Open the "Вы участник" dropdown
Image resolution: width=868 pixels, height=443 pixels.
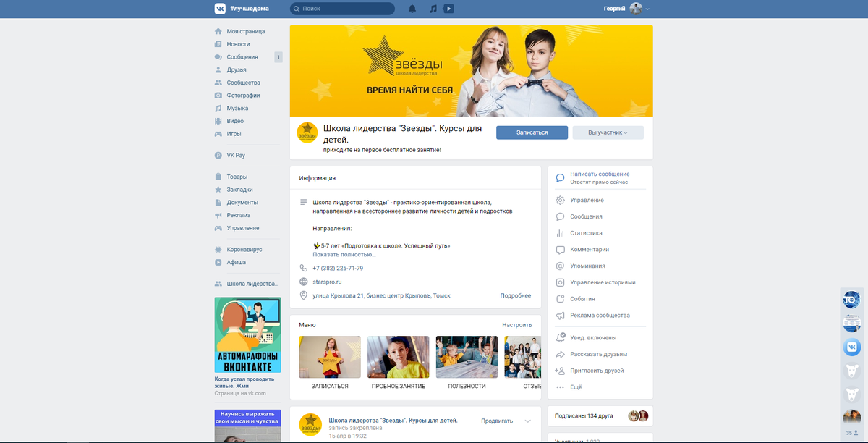[x=608, y=132]
